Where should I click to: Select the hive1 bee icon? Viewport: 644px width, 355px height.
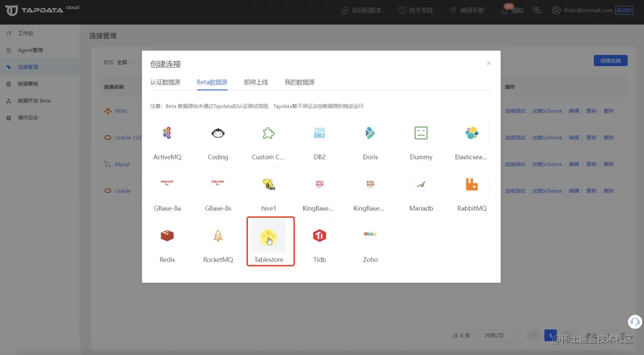(x=269, y=184)
